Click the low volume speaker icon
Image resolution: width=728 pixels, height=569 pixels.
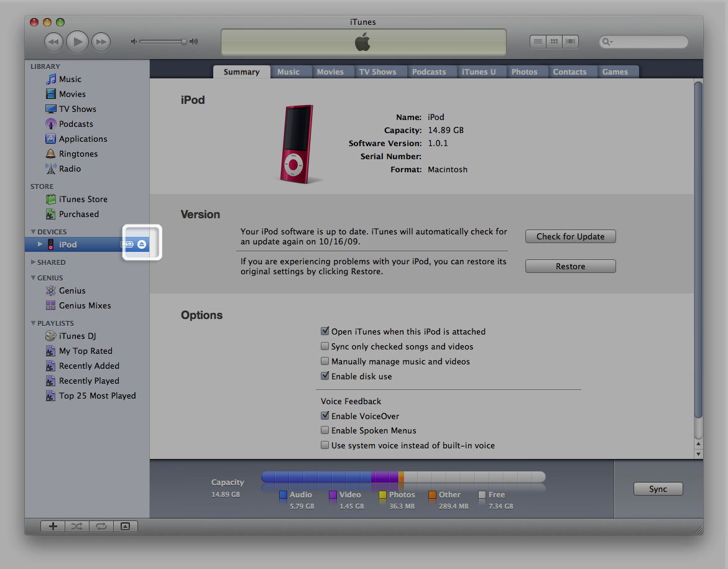134,42
